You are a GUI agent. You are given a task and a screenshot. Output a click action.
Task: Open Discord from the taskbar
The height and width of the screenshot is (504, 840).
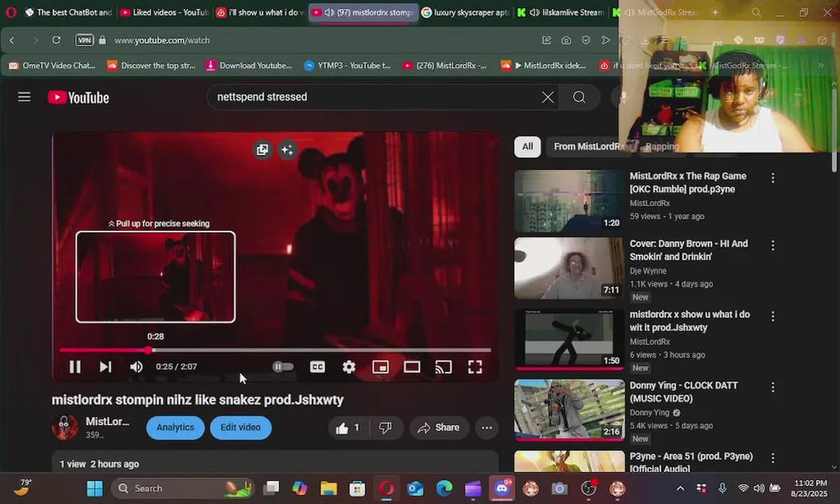502,489
